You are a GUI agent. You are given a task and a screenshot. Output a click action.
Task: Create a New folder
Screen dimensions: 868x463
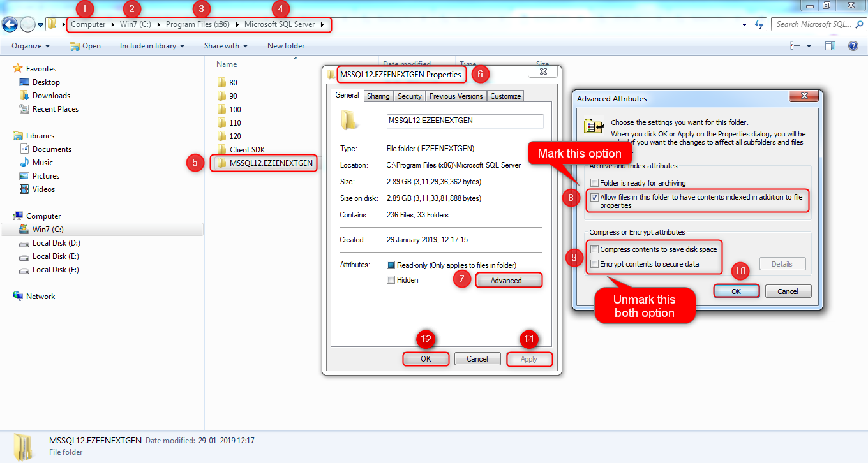click(286, 46)
